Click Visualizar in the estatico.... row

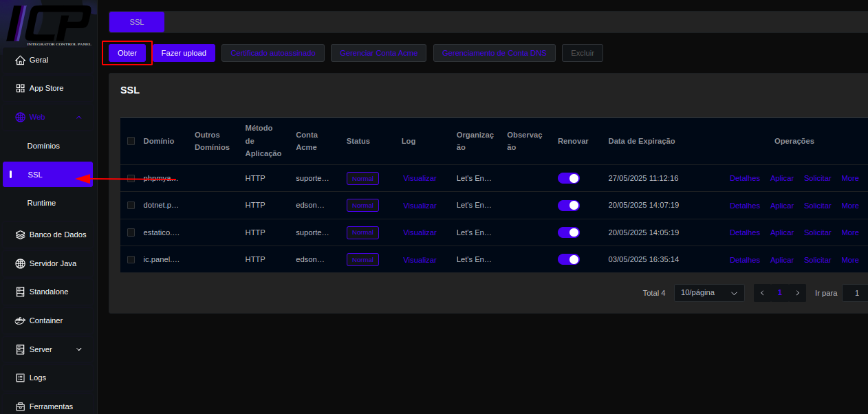point(420,232)
